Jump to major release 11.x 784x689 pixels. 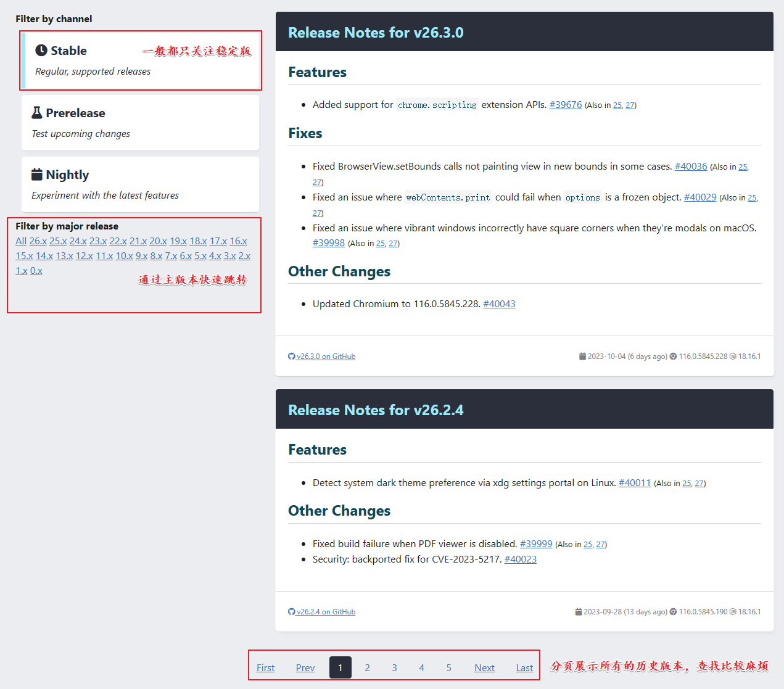point(104,256)
